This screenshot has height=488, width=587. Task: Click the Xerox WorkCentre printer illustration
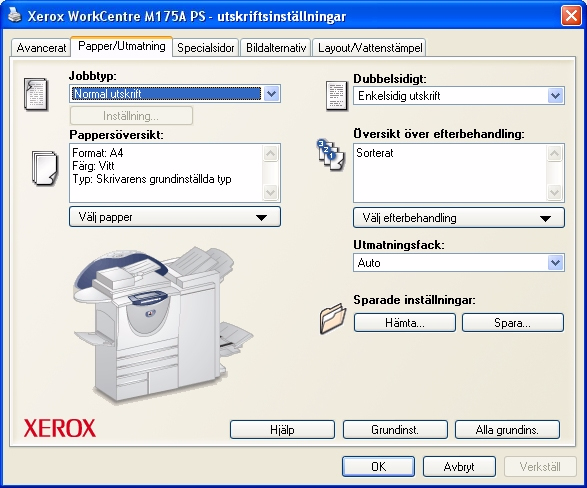click(x=163, y=325)
